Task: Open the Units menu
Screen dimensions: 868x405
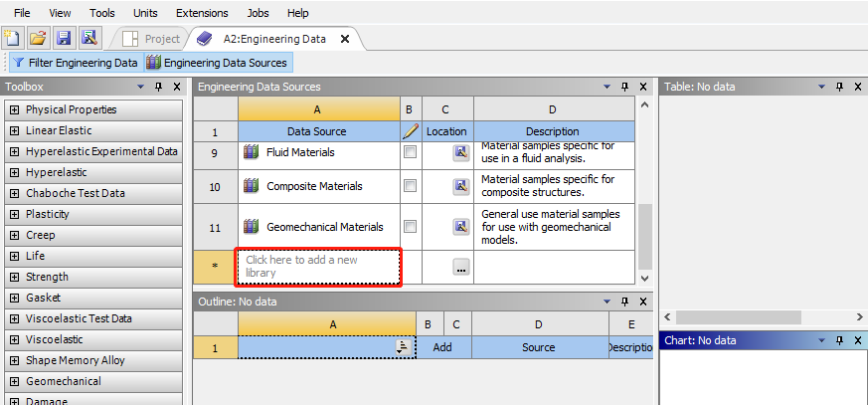Action: (145, 13)
